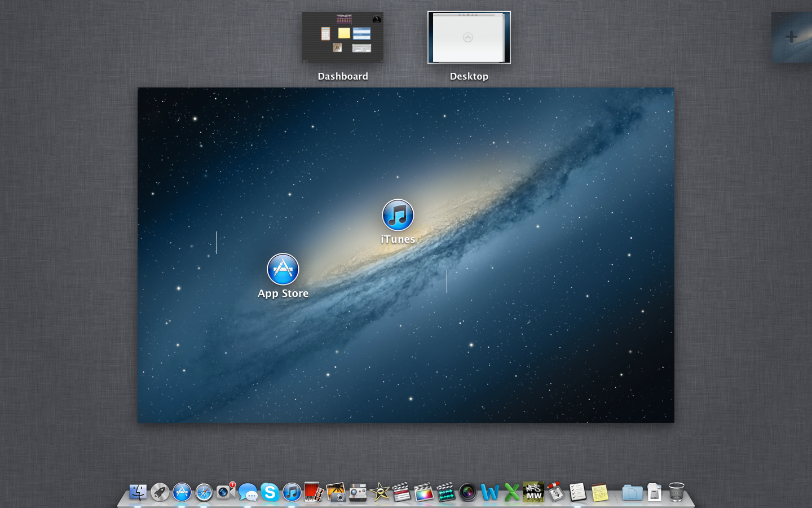The image size is (812, 508).
Task: Open the rainbow-striped instant camera app
Action: (358, 492)
